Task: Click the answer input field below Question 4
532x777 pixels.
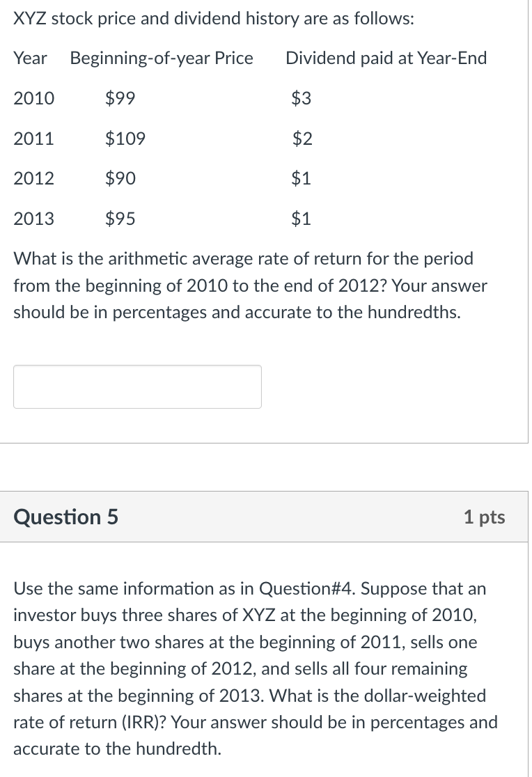Action: click(x=136, y=386)
